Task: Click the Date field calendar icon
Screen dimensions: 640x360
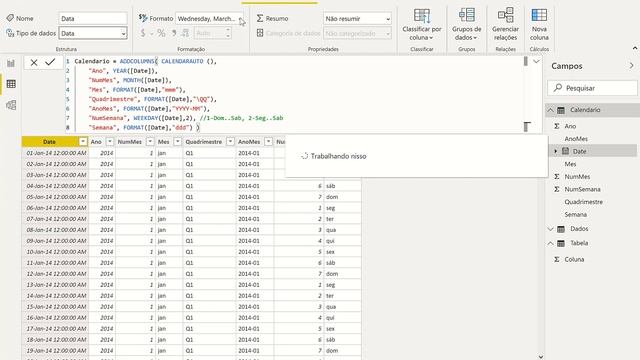Action: click(x=565, y=151)
